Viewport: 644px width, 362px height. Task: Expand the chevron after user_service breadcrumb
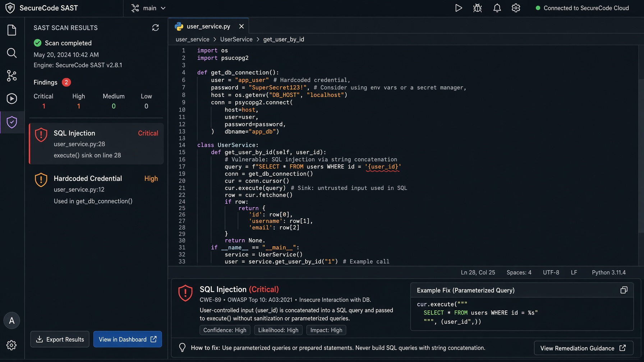(215, 39)
